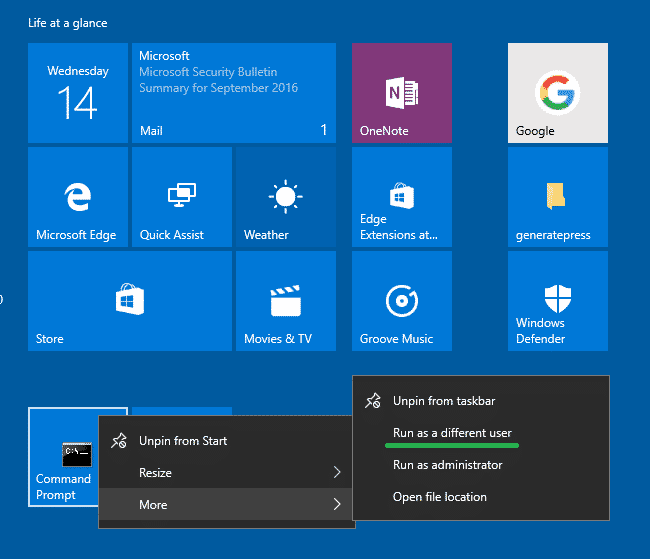Image resolution: width=650 pixels, height=559 pixels.
Task: Click the Command Prompt tile
Action: pos(63,457)
